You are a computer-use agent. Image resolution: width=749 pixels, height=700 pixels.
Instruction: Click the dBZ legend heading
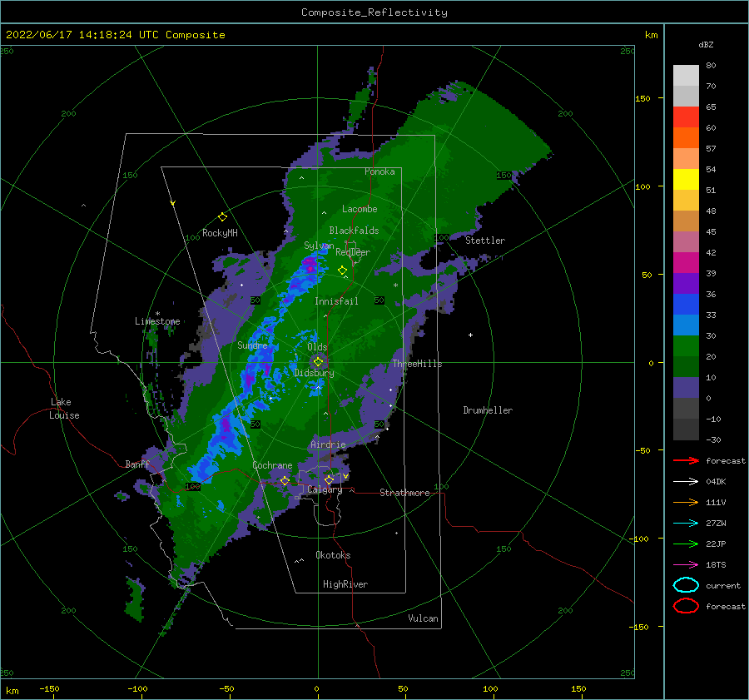(x=706, y=44)
